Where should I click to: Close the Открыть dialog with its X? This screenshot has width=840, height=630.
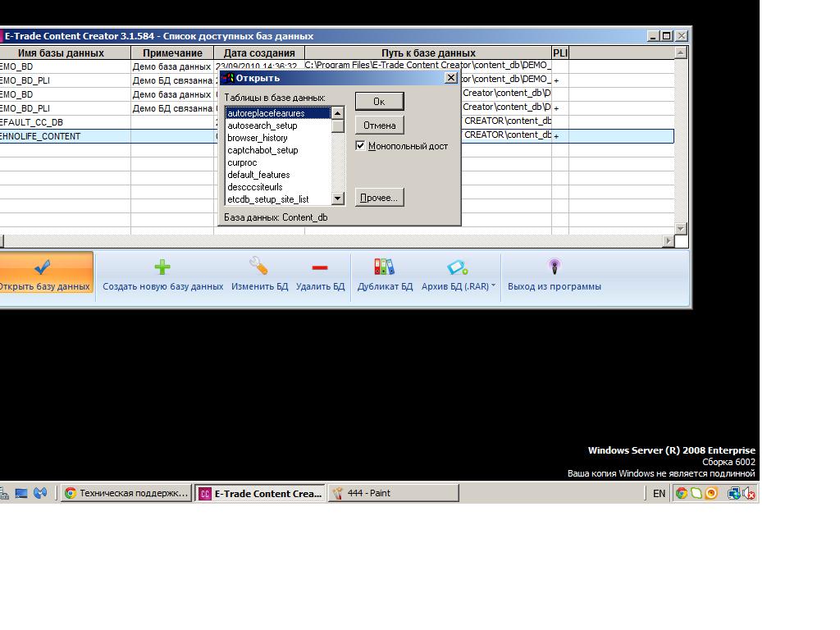(451, 78)
